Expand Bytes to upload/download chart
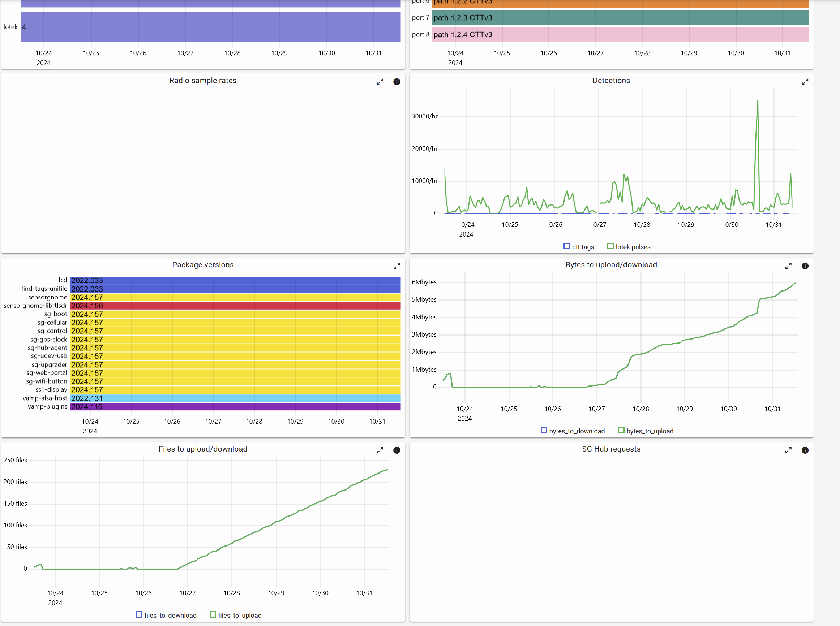840x626 pixels. 788,266
